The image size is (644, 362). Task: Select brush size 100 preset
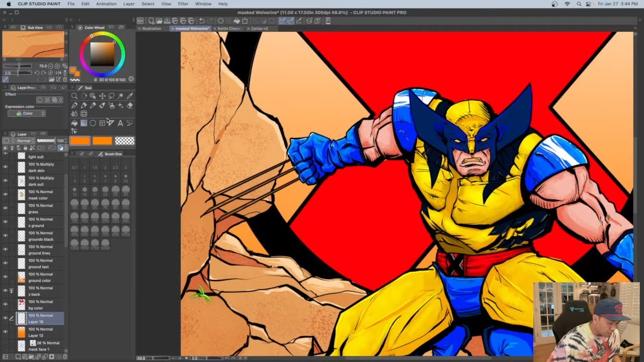(125, 204)
